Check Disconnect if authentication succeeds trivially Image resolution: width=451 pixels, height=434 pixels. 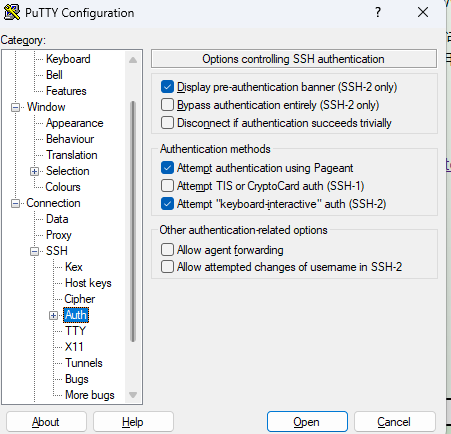tap(167, 123)
